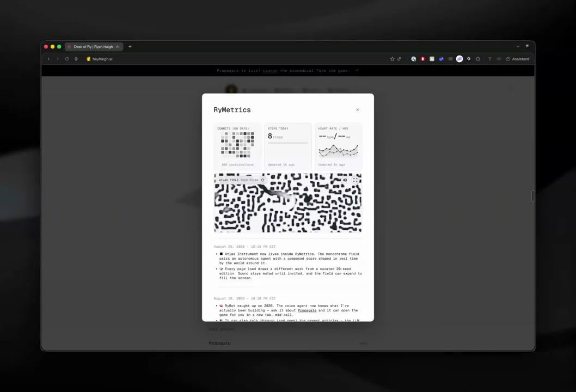Click the Steps Today progress bar
The width and height of the screenshot is (576, 392).
point(288,143)
